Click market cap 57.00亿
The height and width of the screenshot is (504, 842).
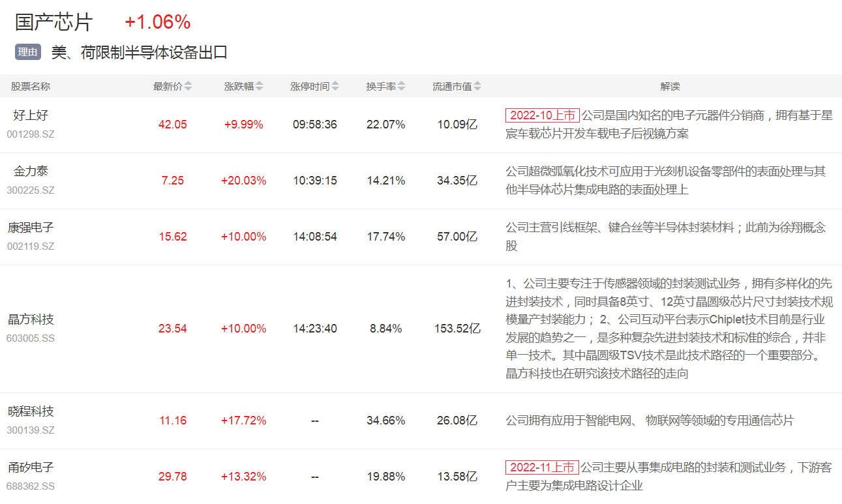tap(457, 237)
